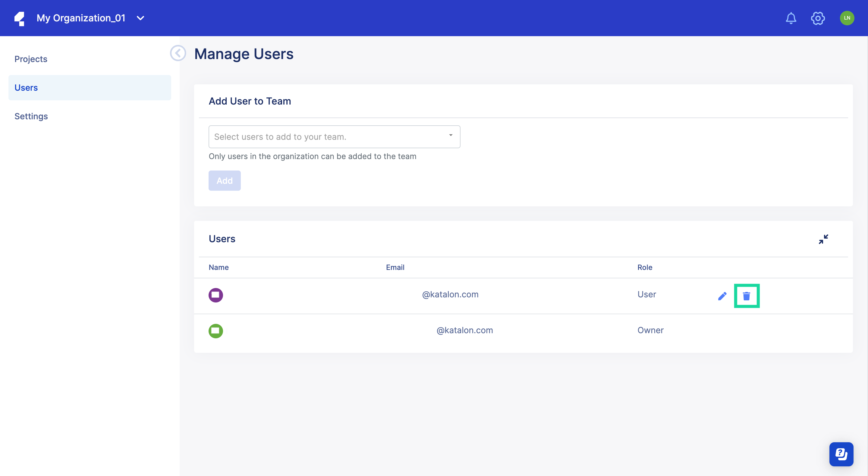Click the dropdown arrow in user selector
Viewport: 868px width, 476px height.
[451, 136]
